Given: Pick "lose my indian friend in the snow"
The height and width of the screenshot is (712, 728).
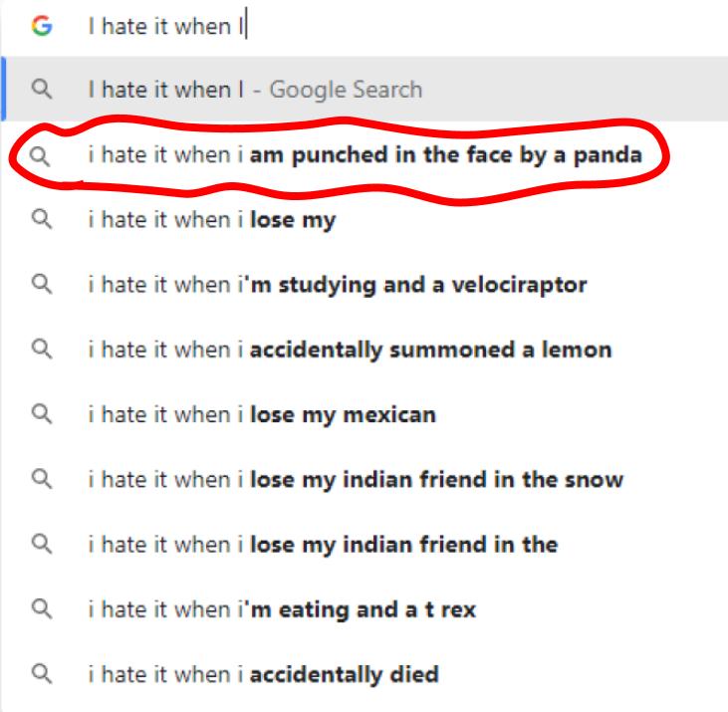Looking at the screenshot, I should tap(356, 480).
